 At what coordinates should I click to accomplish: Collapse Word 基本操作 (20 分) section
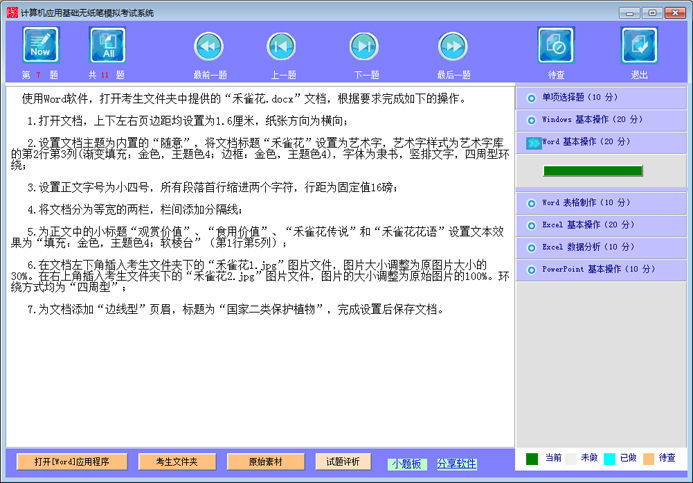tap(602, 142)
